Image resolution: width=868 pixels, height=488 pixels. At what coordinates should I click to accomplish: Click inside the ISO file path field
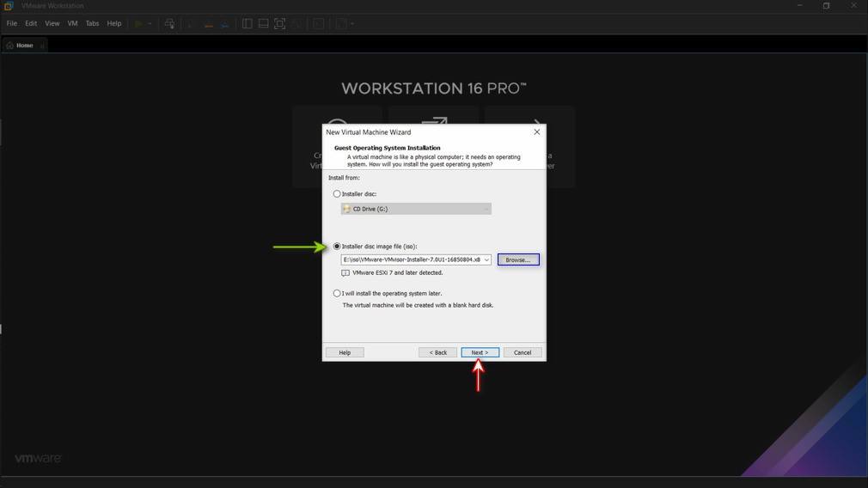coord(412,259)
